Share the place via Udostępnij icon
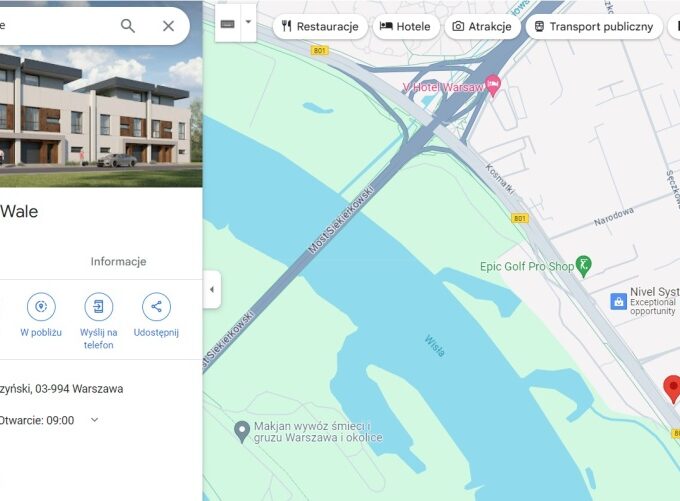This screenshot has height=501, width=680. tap(156, 307)
